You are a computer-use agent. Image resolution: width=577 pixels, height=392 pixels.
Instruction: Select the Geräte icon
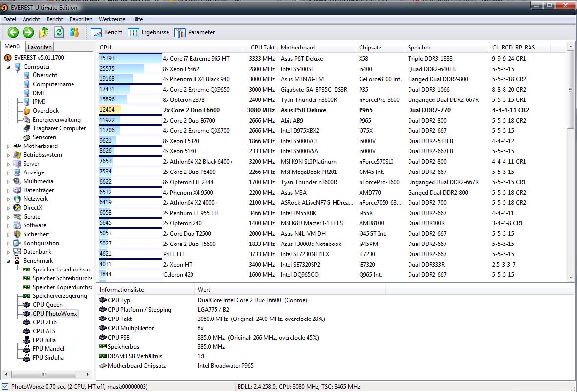(17, 217)
